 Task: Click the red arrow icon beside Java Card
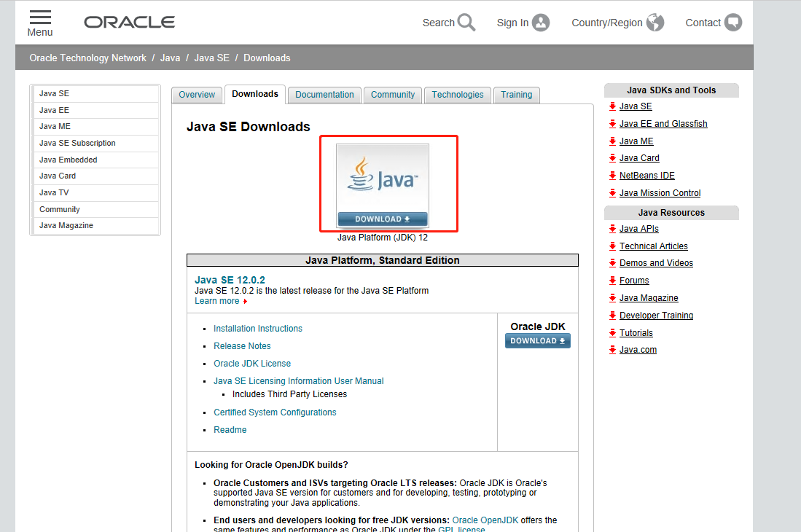pyautogui.click(x=612, y=158)
